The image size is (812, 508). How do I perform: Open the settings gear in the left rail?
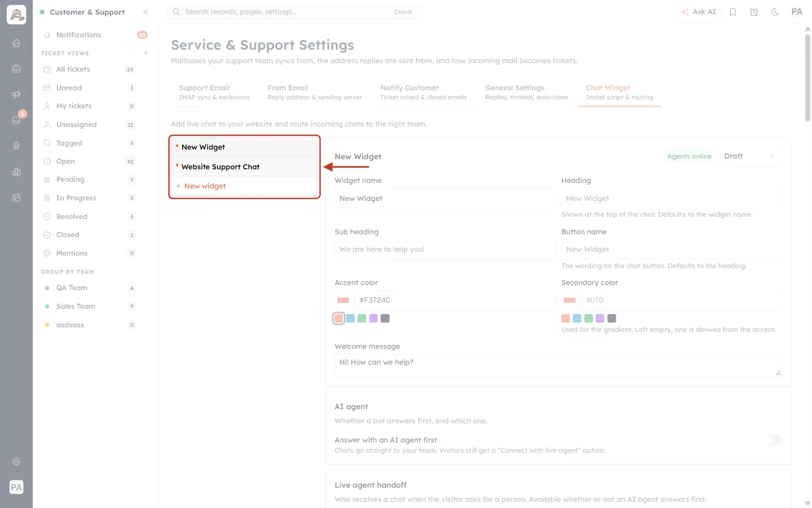coord(16,462)
